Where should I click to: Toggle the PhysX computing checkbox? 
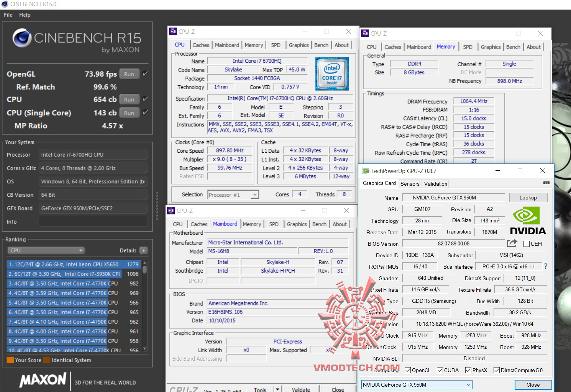point(468,370)
